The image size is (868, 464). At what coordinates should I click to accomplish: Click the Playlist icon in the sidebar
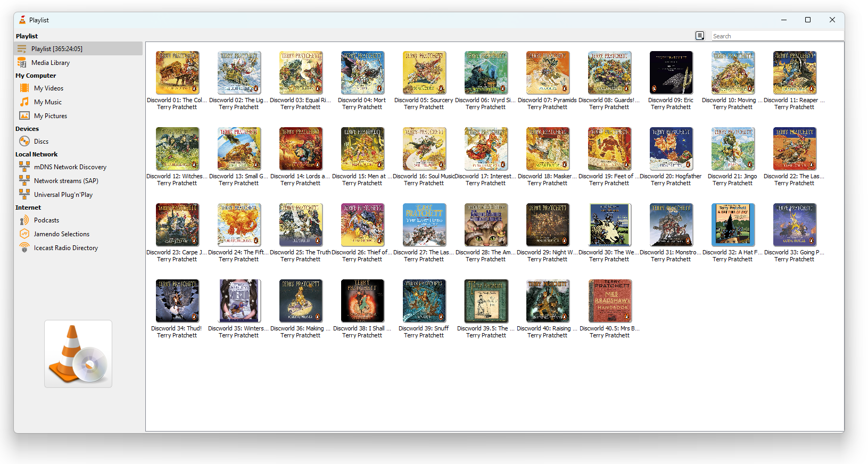point(22,49)
